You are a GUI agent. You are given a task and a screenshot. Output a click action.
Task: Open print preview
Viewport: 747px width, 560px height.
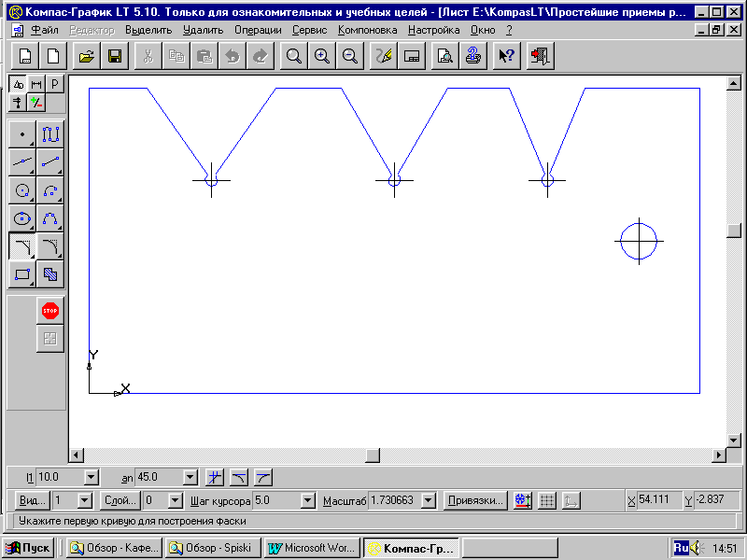tap(445, 56)
